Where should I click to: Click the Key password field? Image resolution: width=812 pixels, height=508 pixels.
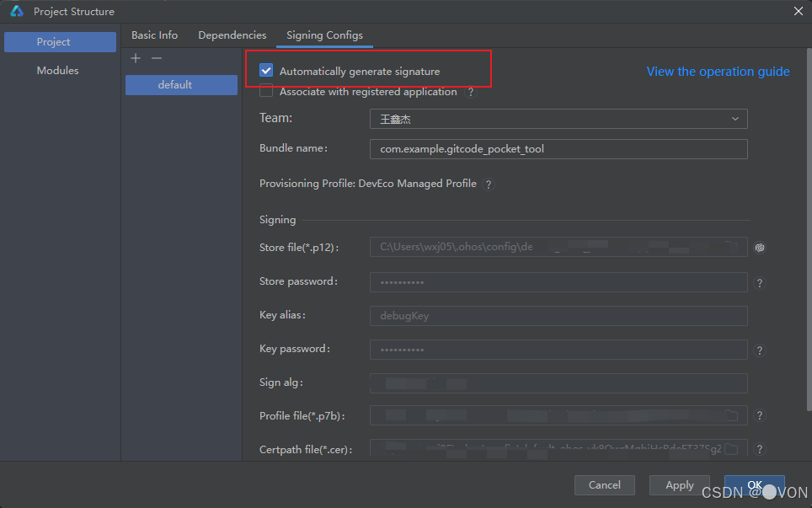pyautogui.click(x=558, y=350)
